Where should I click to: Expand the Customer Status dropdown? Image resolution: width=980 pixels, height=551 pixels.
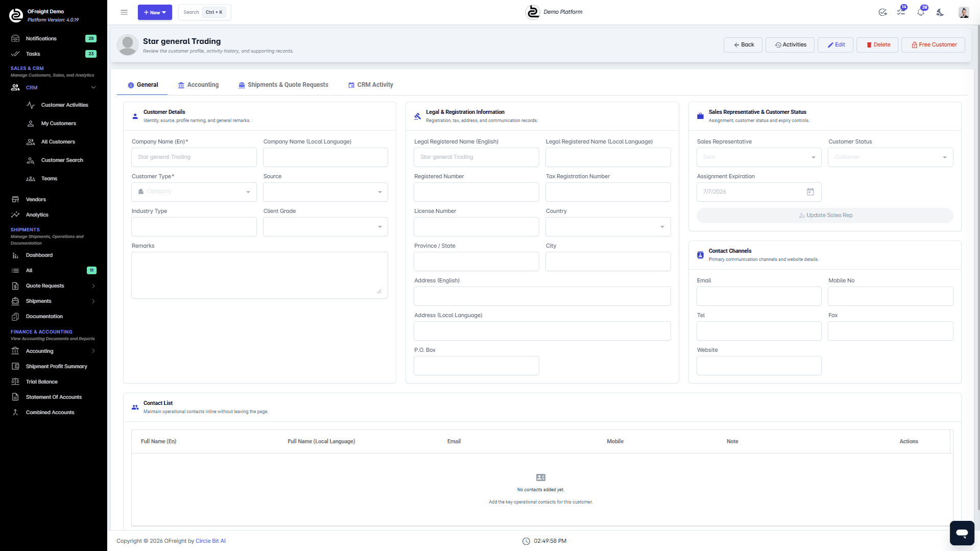click(x=945, y=157)
